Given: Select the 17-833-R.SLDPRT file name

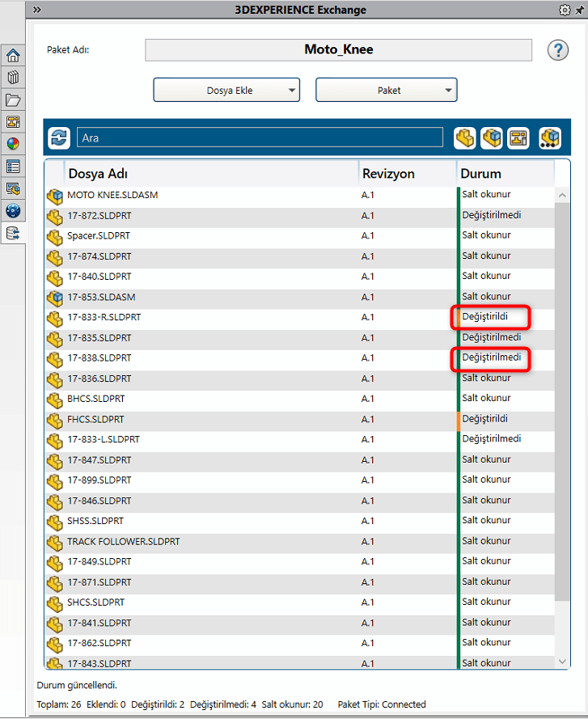Looking at the screenshot, I should tap(104, 317).
